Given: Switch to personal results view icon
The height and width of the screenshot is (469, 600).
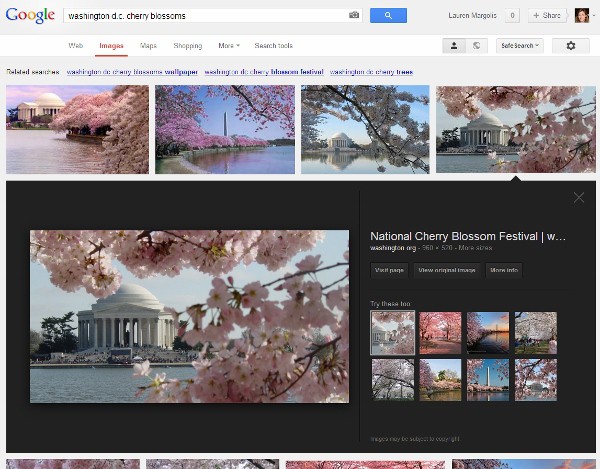Looking at the screenshot, I should point(454,46).
